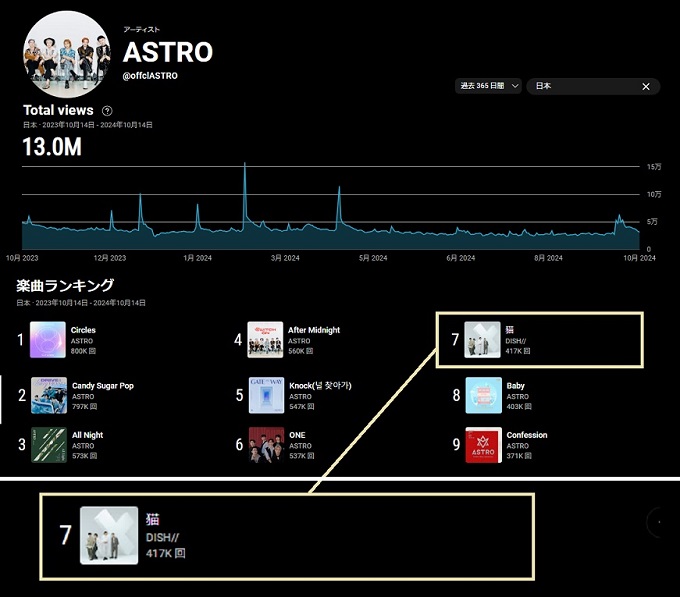
Task: Open ASTRO artist profile picture
Action: (x=67, y=53)
